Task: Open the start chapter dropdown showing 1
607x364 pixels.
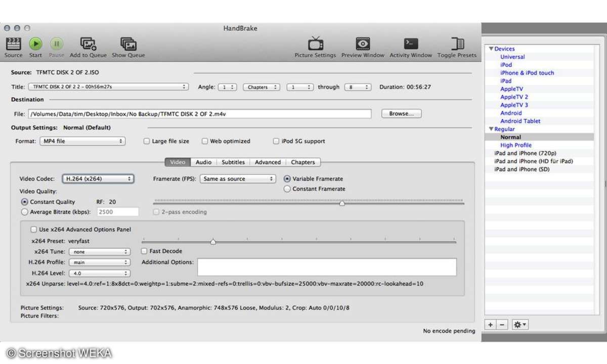Action: tap(300, 87)
